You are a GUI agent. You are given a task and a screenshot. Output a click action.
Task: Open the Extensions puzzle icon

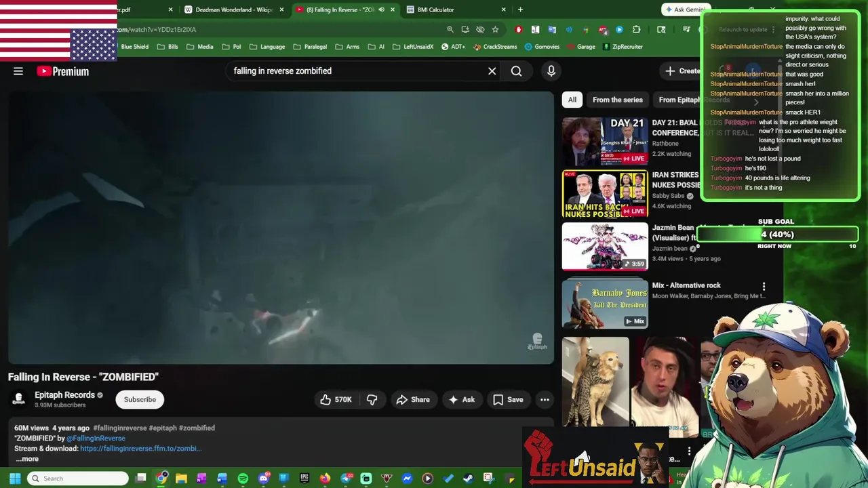[636, 30]
